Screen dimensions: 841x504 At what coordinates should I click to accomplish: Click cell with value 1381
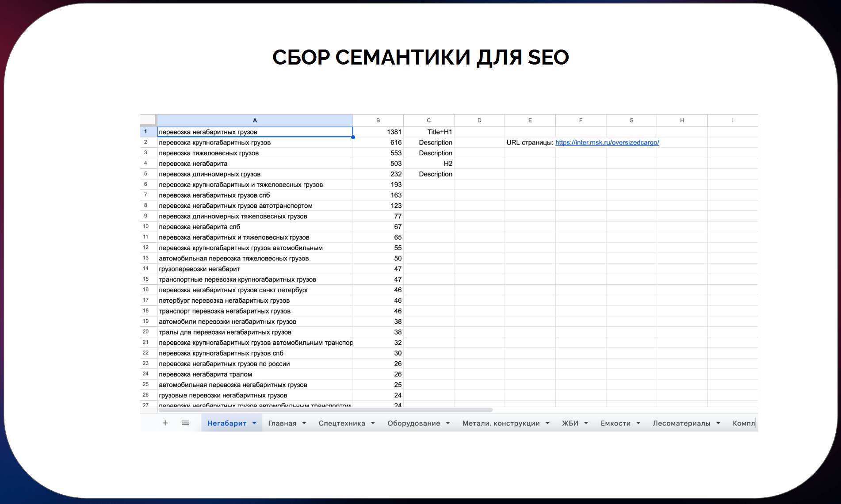378,132
